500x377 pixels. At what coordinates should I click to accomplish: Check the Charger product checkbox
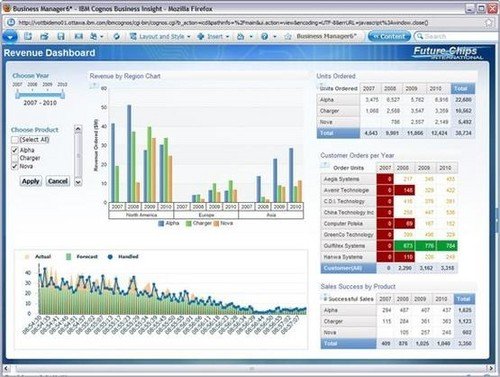[x=15, y=158]
